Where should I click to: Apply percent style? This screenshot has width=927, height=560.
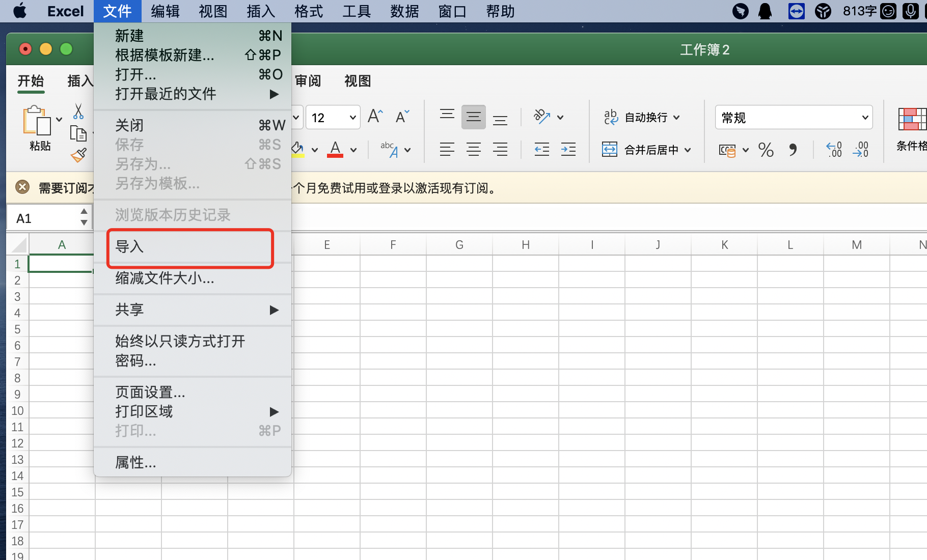766,150
